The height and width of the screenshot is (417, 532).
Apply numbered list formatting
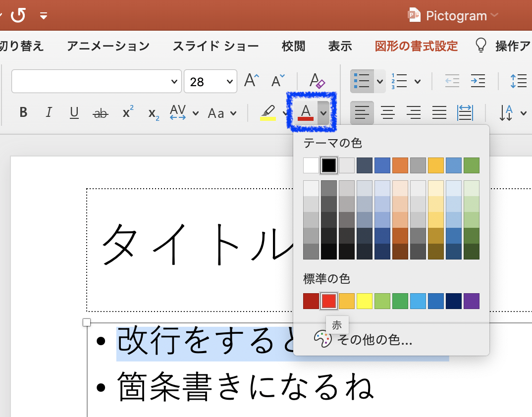click(x=399, y=81)
